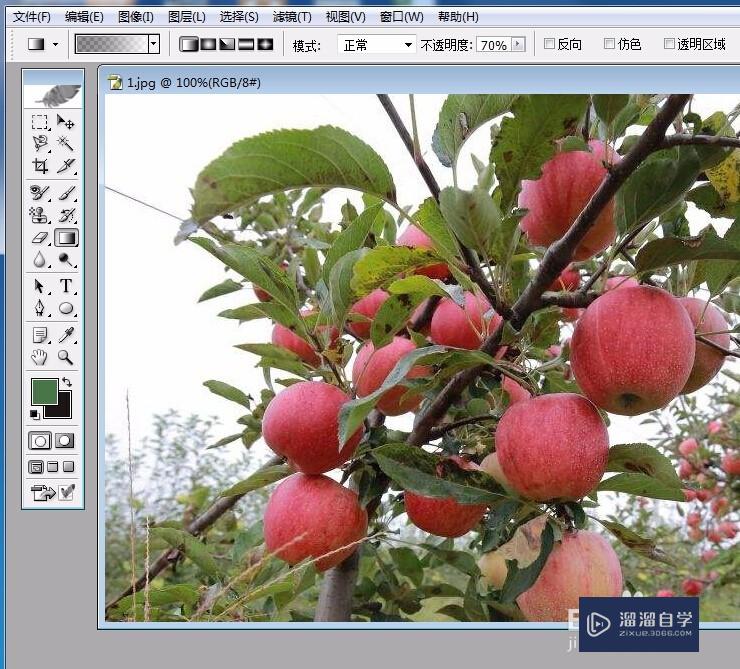Enable the 仿色 checkbox
The image size is (740, 669).
pos(609,44)
